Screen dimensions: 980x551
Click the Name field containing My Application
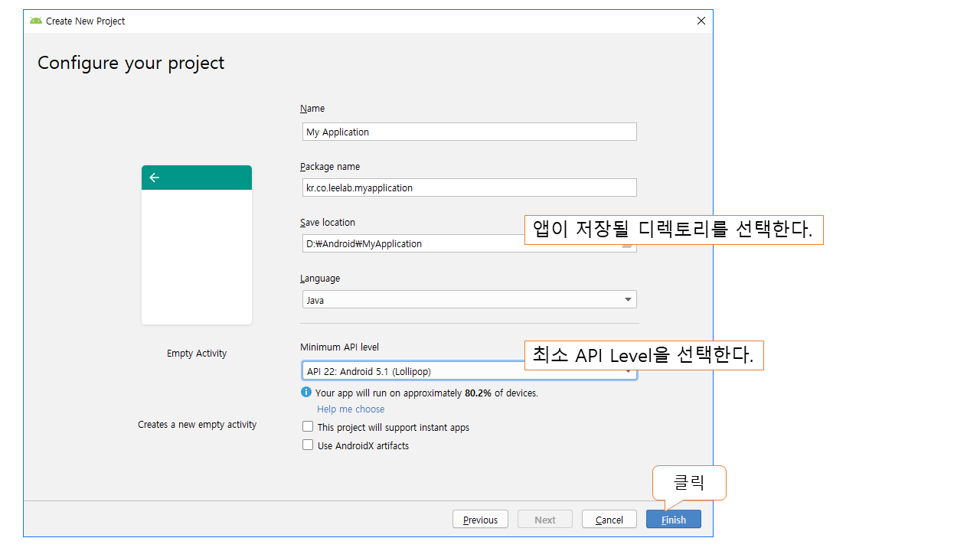(x=469, y=132)
